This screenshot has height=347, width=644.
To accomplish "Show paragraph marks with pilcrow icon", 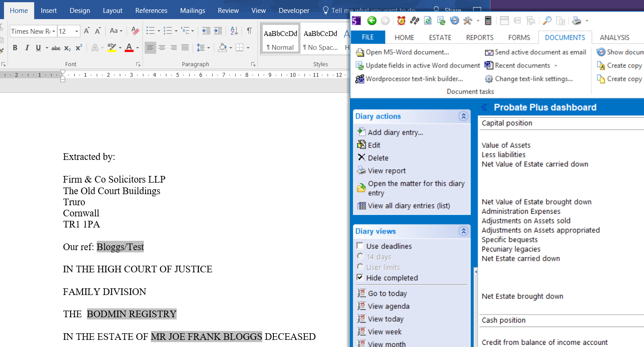I will pyautogui.click(x=249, y=31).
